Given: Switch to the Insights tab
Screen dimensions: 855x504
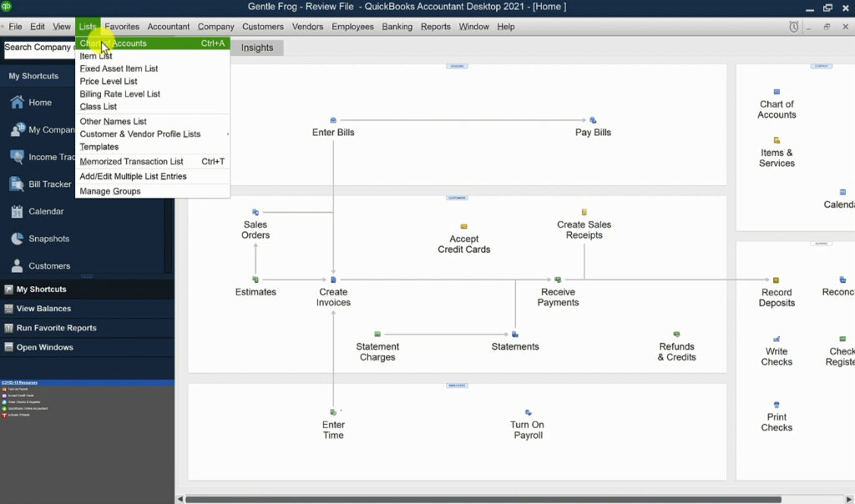Looking at the screenshot, I should 257,48.
